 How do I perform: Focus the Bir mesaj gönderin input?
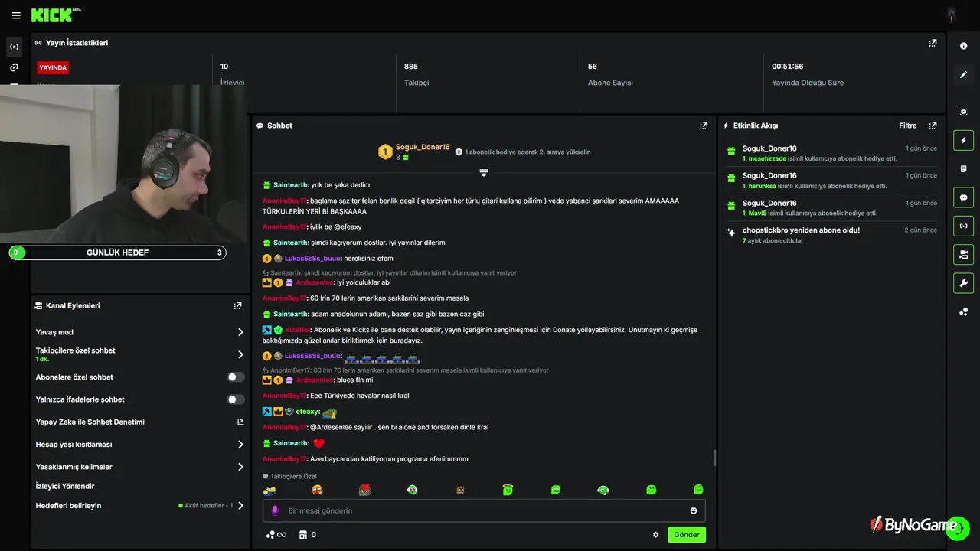click(x=484, y=510)
